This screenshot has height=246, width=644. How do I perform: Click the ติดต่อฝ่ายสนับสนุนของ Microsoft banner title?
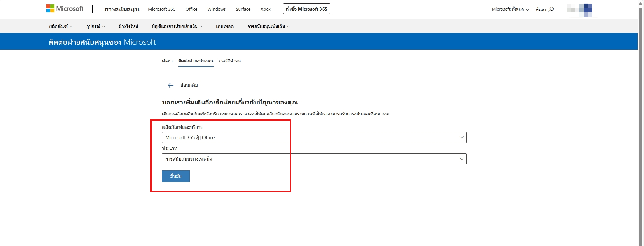102,42
